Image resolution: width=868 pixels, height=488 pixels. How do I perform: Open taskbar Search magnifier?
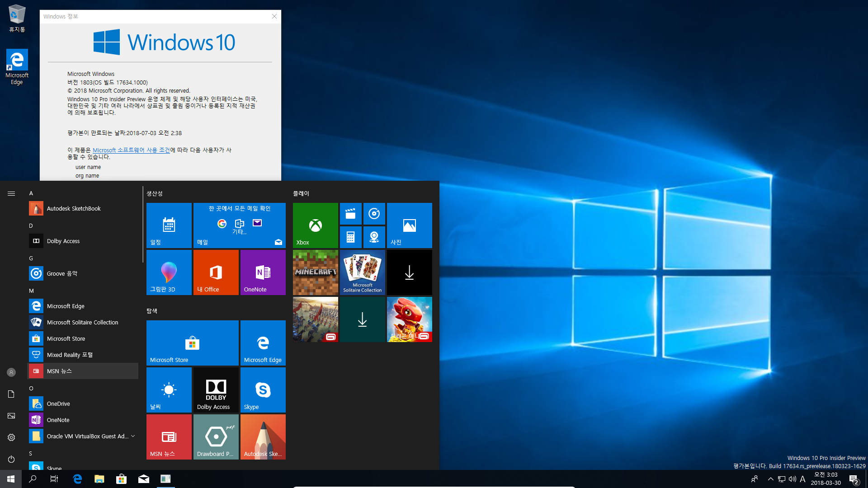click(x=33, y=479)
